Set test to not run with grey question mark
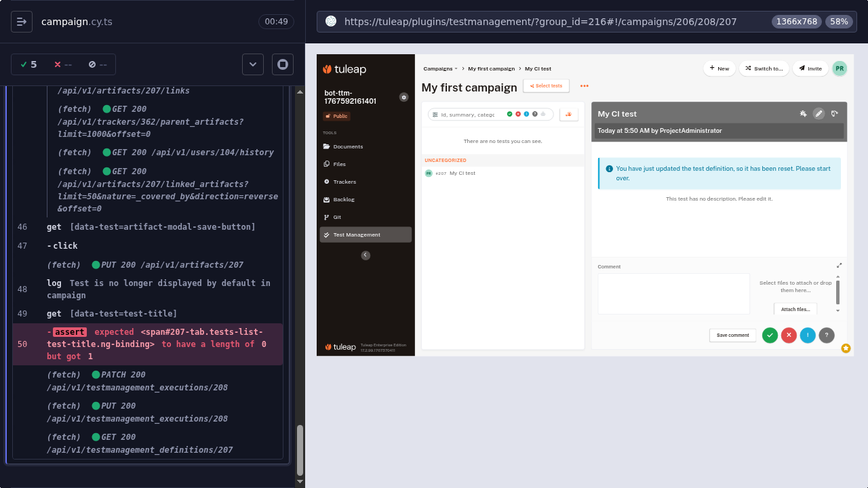 [x=827, y=335]
